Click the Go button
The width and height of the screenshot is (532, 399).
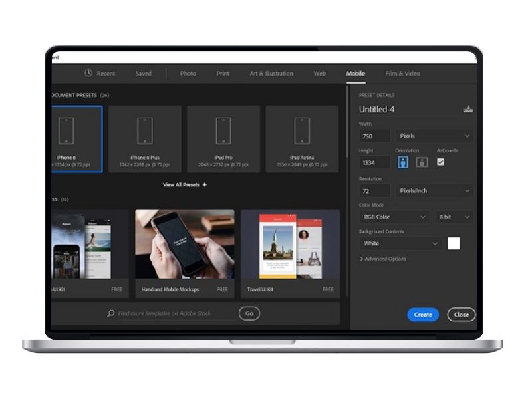pos(249,313)
